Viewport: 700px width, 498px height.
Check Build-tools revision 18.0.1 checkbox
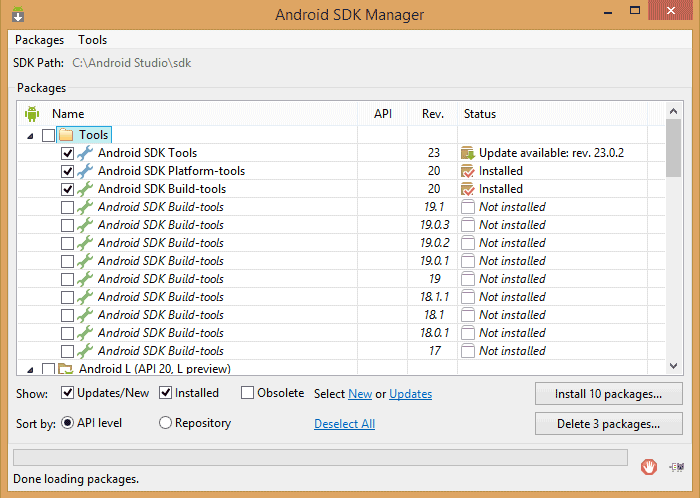coord(67,333)
